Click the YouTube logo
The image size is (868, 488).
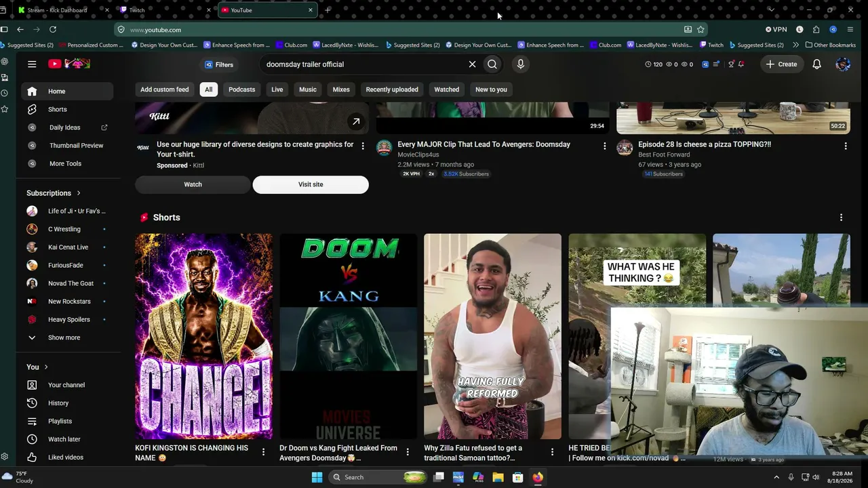[x=69, y=64]
